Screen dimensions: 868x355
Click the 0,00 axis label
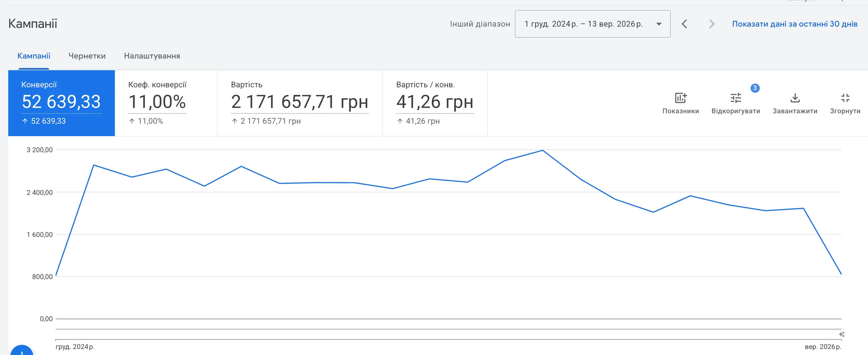(x=46, y=319)
